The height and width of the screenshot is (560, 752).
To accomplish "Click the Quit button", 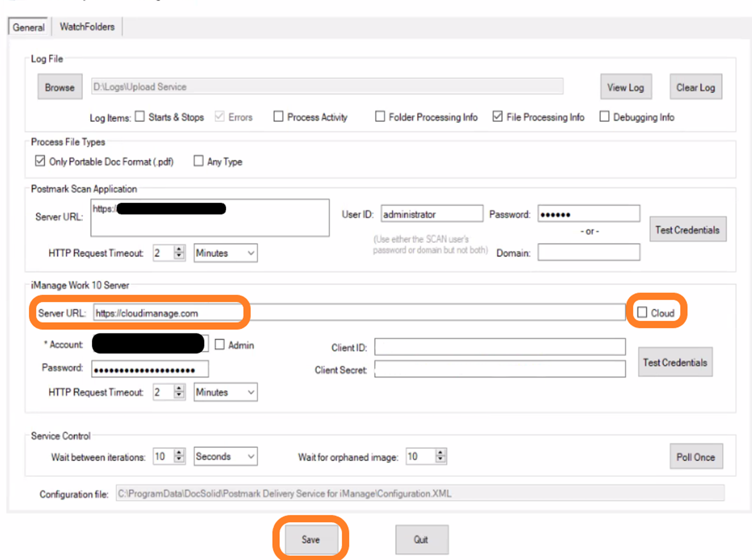I will pos(421,539).
